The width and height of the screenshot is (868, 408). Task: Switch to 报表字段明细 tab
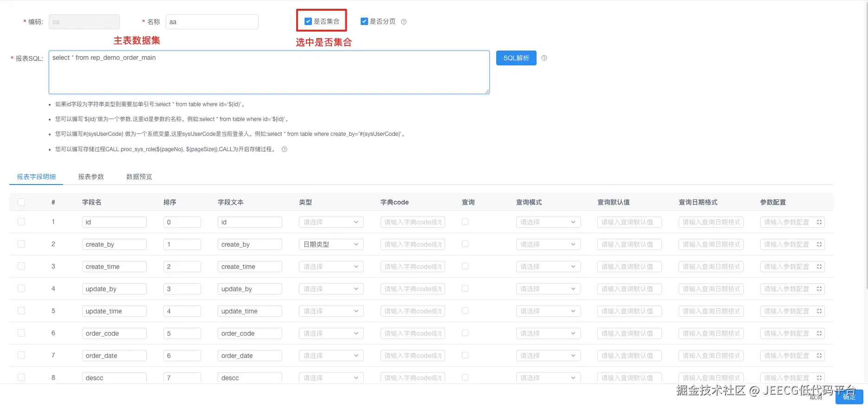pos(36,177)
